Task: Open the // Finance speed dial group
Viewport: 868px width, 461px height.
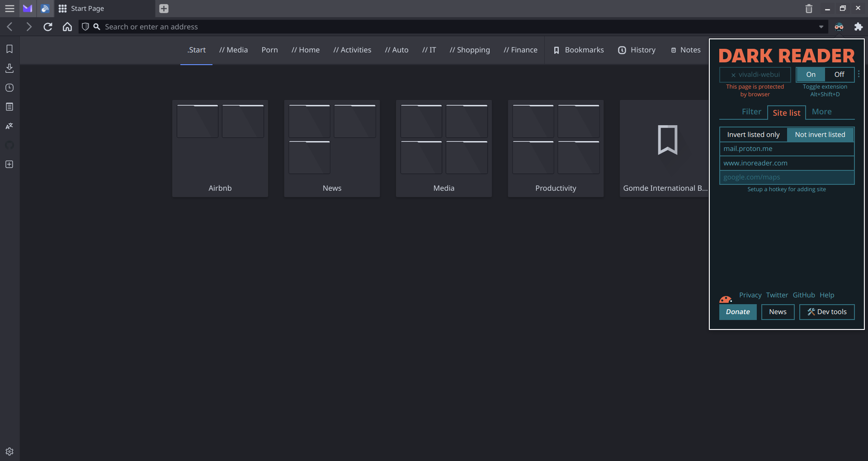Action: point(521,50)
